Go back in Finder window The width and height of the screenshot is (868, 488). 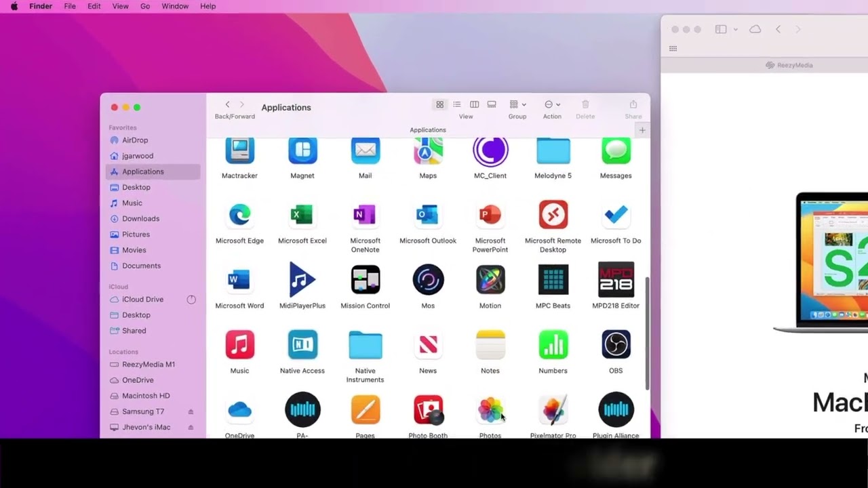[227, 104]
